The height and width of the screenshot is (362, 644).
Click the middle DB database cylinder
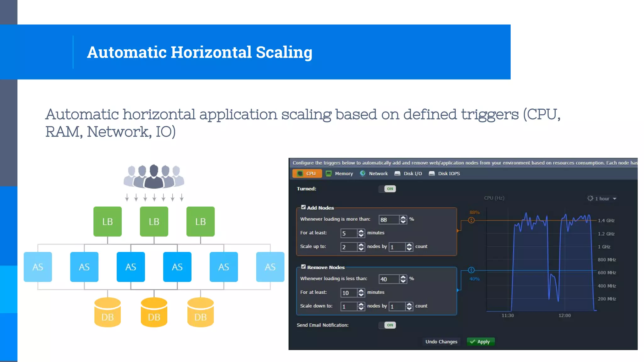pyautogui.click(x=154, y=312)
